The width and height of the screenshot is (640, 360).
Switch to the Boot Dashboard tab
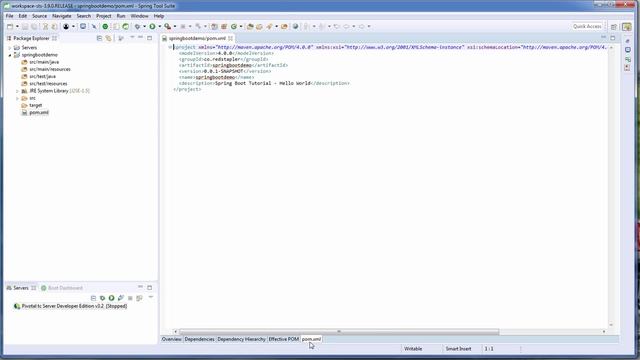(x=62, y=288)
